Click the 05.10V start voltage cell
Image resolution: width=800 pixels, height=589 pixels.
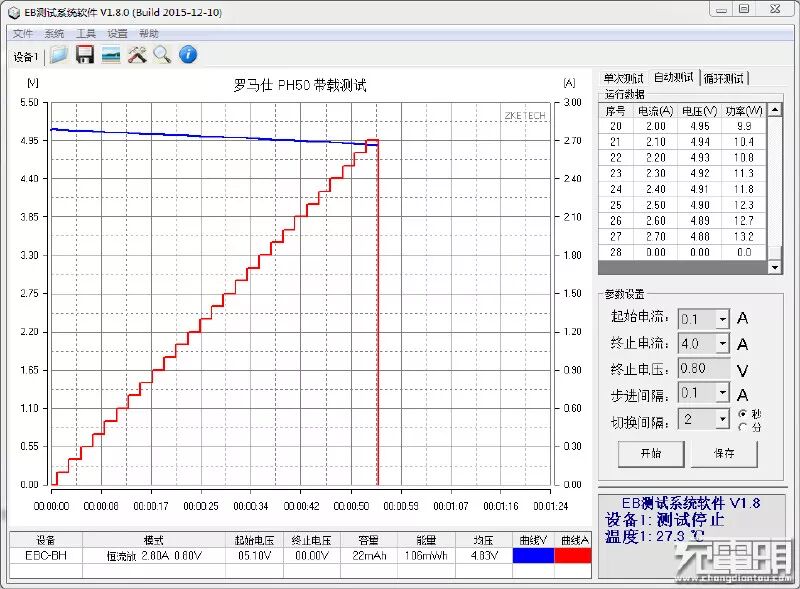coord(254,556)
